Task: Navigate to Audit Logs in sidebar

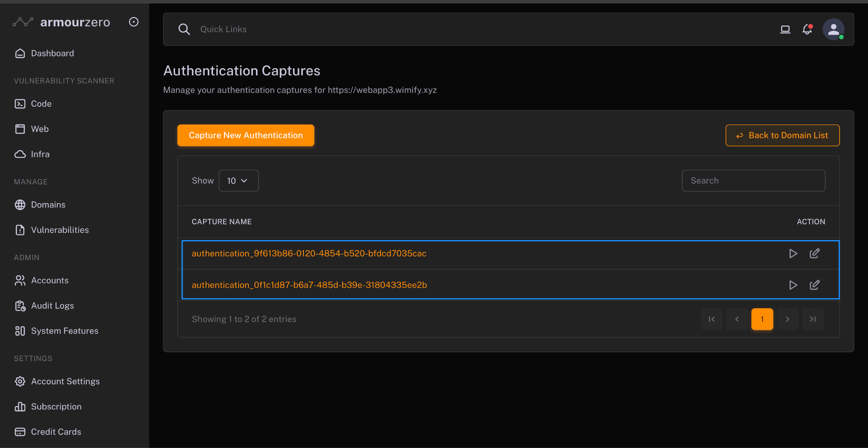Action: (x=52, y=306)
